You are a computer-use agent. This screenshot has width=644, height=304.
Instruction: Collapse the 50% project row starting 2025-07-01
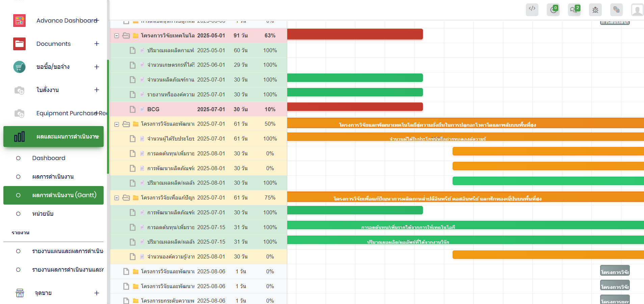(116, 124)
